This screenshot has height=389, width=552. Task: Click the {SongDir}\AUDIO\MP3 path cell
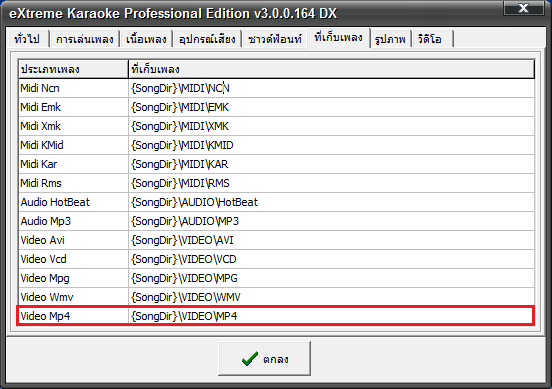332,221
